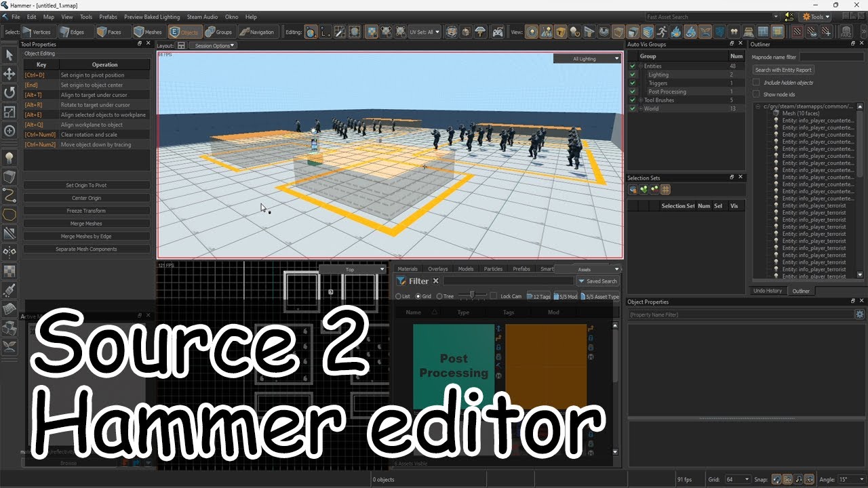Open the Angle 15 degrees dropdown

pyautogui.click(x=852, y=479)
